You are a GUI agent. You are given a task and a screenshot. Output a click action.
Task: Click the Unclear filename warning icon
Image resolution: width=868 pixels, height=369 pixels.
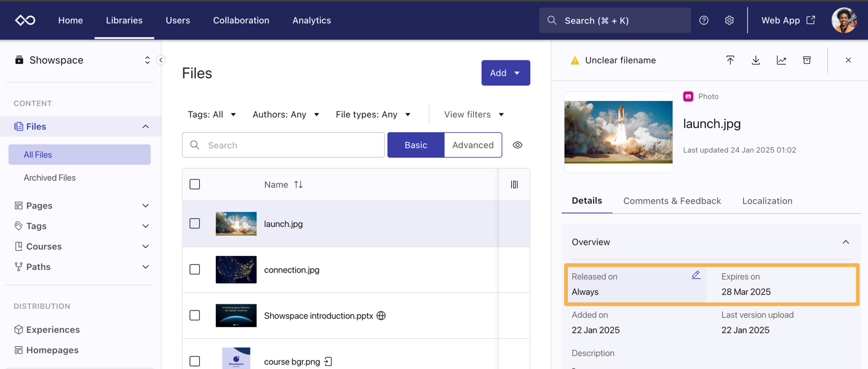pyautogui.click(x=575, y=60)
